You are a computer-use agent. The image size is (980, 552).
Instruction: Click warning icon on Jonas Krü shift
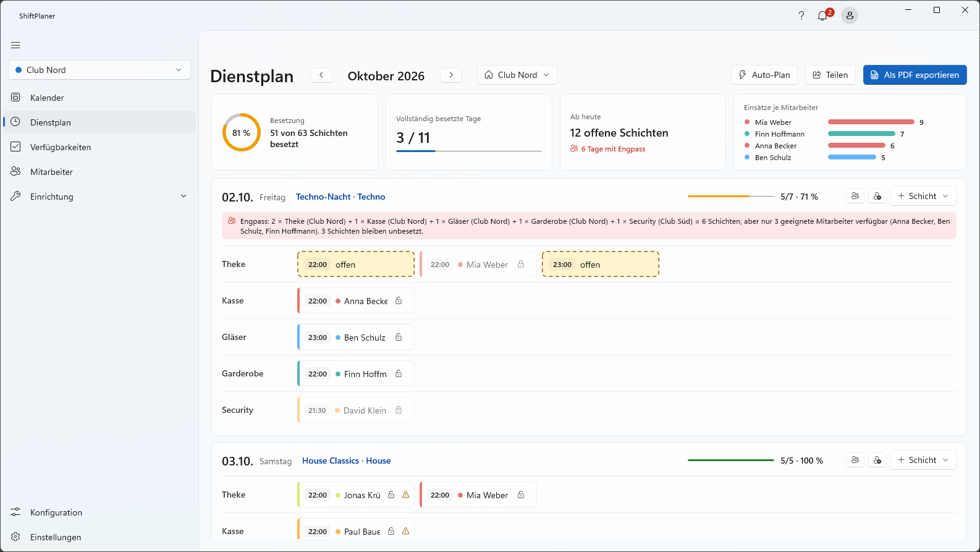(x=406, y=495)
